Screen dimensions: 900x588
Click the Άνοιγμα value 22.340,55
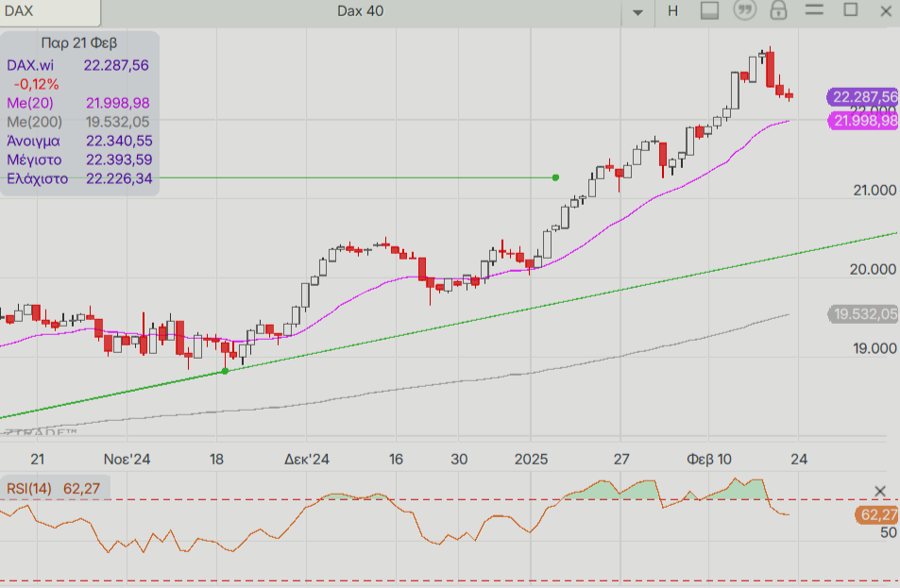[x=119, y=142]
